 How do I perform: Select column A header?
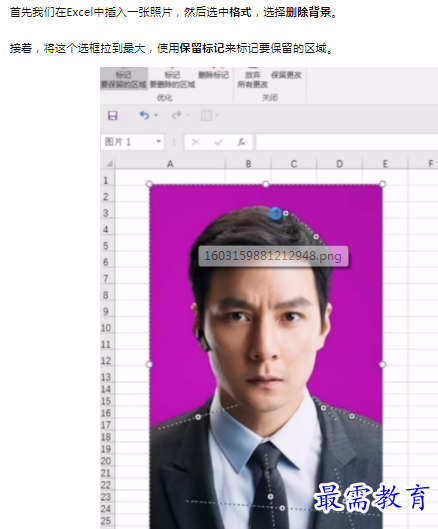click(170, 164)
